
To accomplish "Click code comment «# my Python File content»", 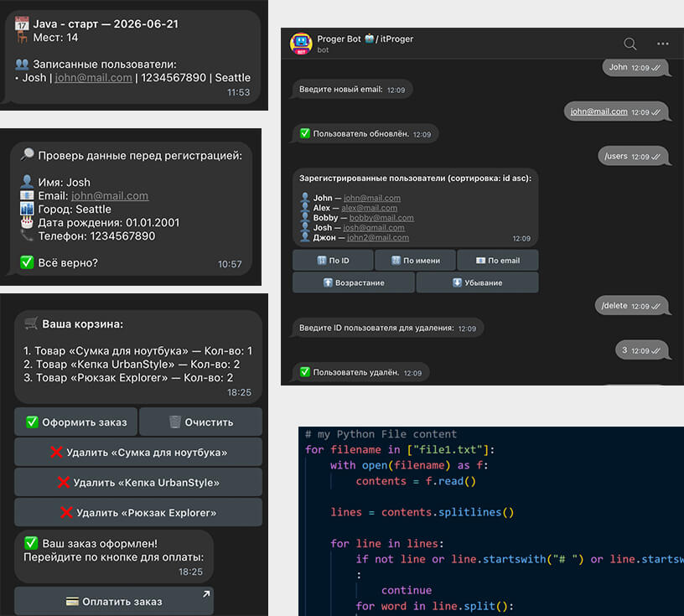I will [x=381, y=434].
